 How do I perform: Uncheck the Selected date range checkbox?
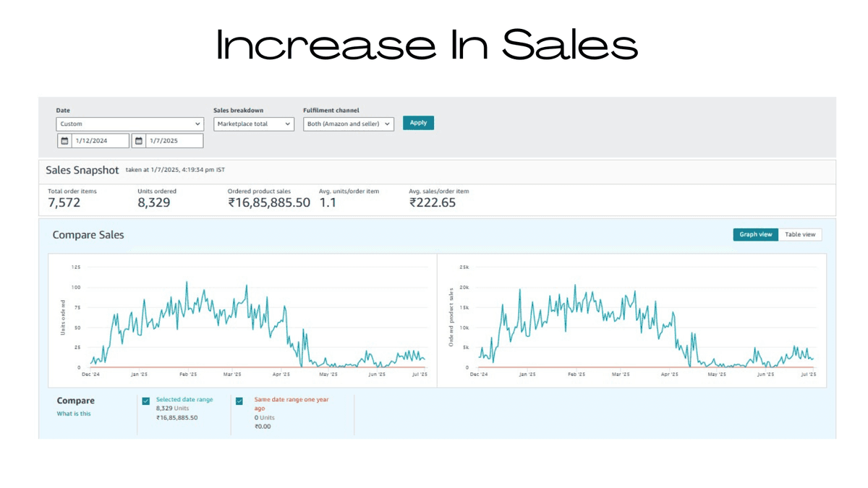146,401
